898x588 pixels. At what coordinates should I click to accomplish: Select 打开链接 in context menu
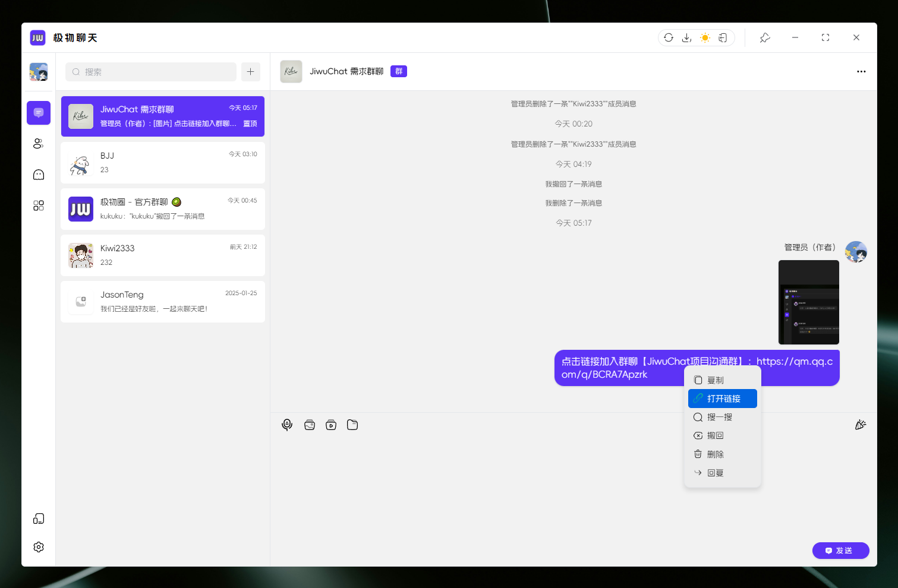pyautogui.click(x=723, y=399)
